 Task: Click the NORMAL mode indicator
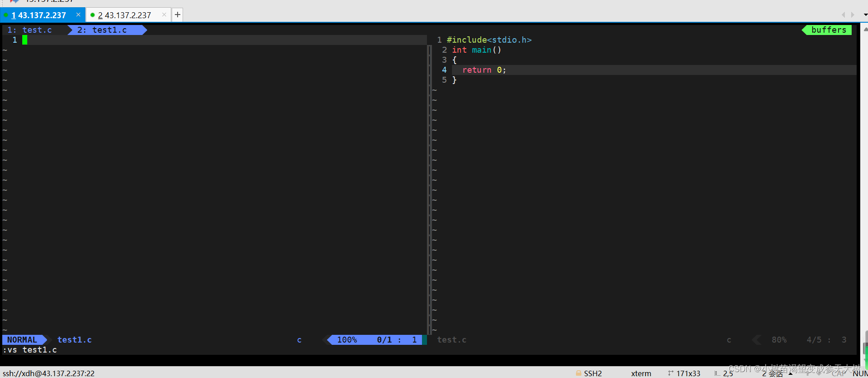(x=22, y=340)
